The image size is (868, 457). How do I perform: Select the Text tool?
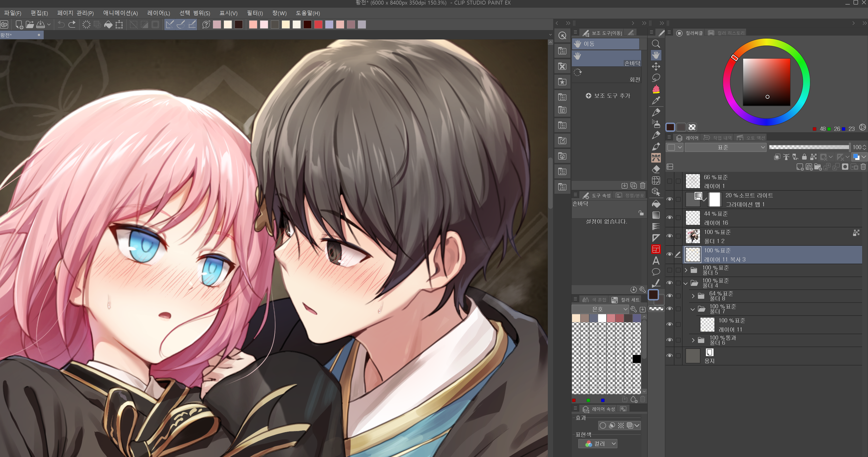pos(656,260)
